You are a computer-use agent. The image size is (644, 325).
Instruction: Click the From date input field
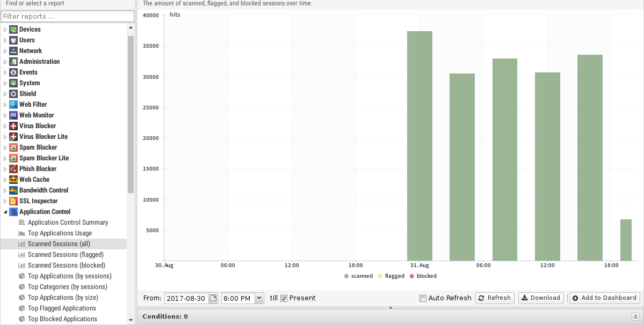coord(186,298)
